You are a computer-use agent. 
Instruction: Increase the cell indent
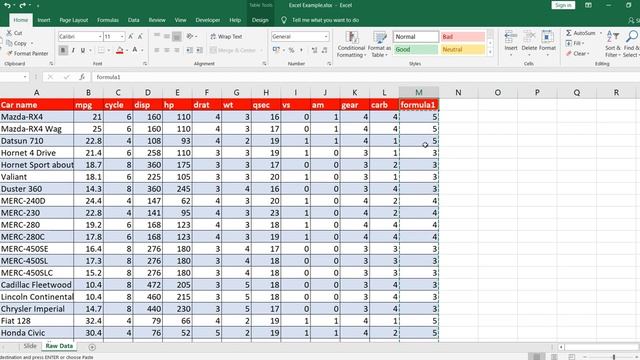click(199, 50)
